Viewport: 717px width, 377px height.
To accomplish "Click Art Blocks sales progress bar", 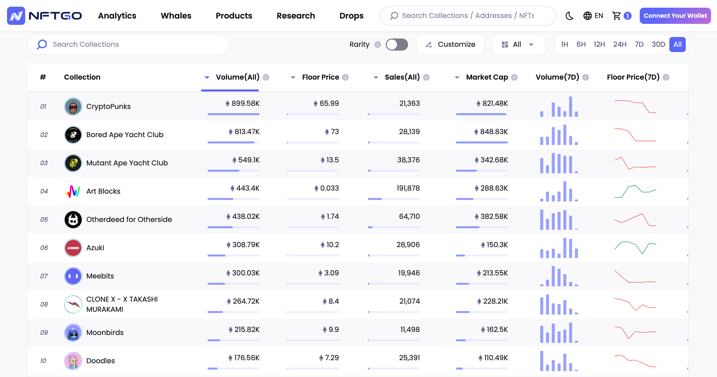I will [x=394, y=199].
